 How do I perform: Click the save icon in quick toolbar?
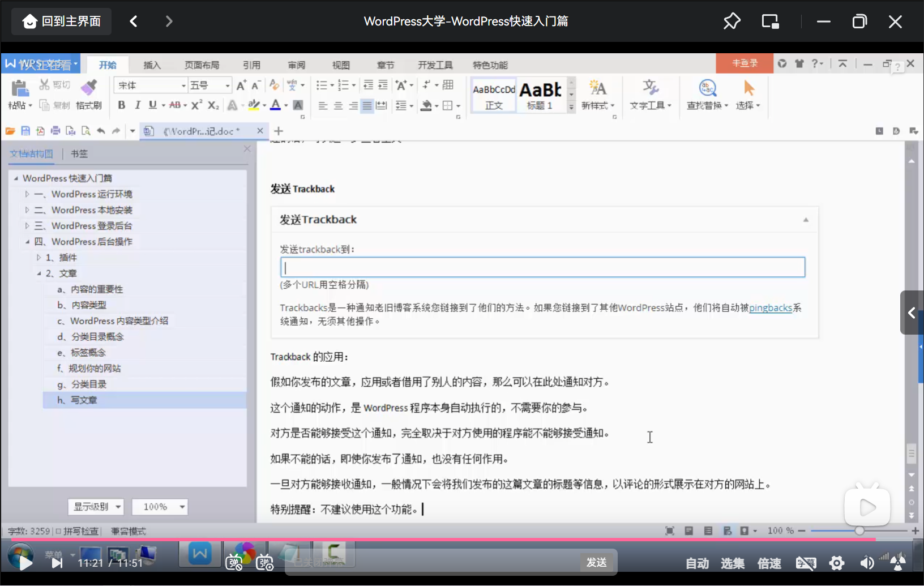25,131
